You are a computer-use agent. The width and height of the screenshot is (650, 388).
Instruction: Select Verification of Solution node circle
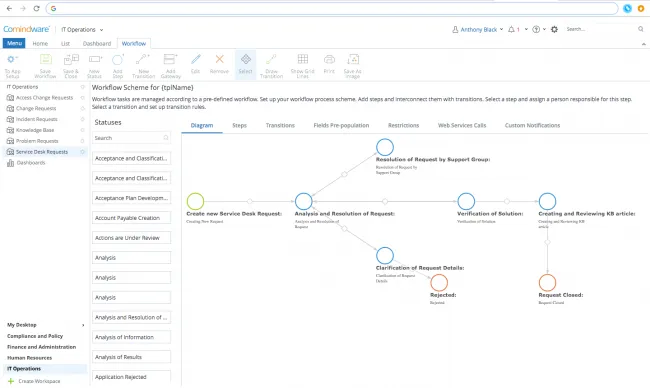pyautogui.click(x=466, y=201)
